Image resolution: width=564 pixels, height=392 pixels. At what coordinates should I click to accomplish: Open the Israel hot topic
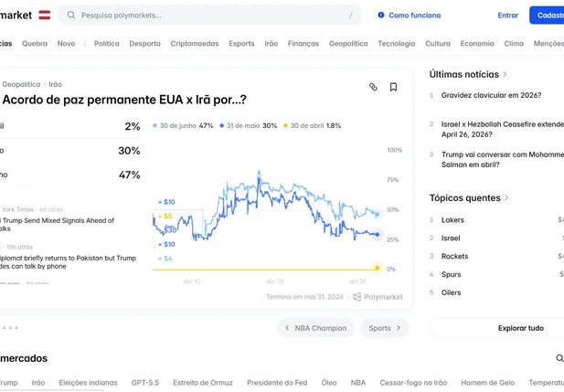click(x=451, y=238)
